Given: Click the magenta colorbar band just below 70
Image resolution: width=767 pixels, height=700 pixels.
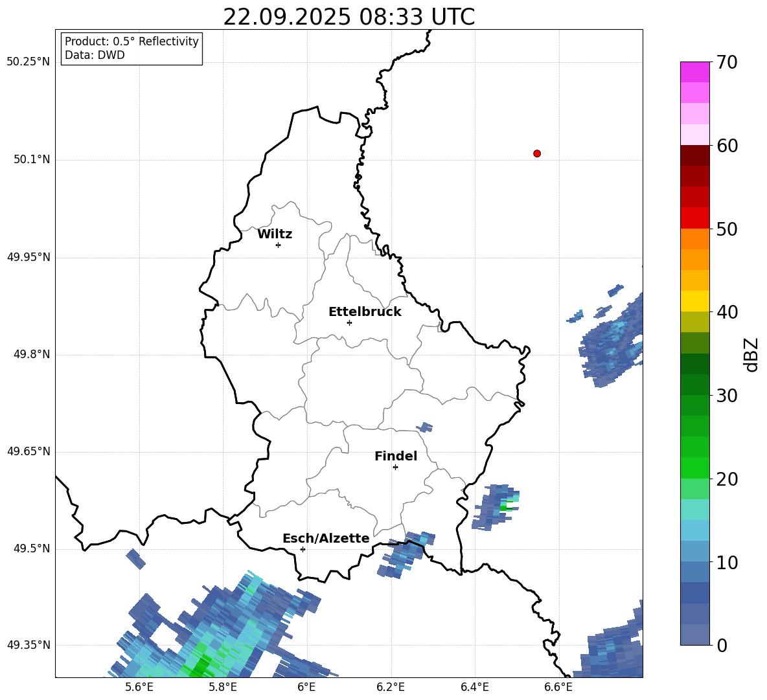Looking at the screenshot, I should [694, 72].
